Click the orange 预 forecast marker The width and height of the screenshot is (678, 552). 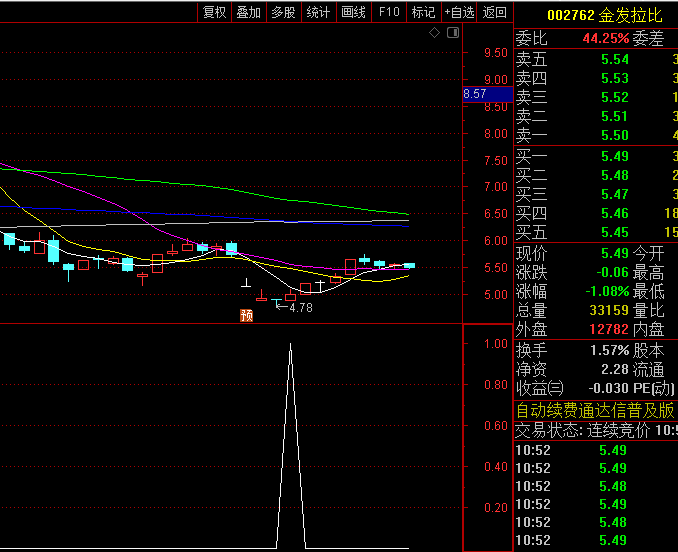pyautogui.click(x=246, y=315)
